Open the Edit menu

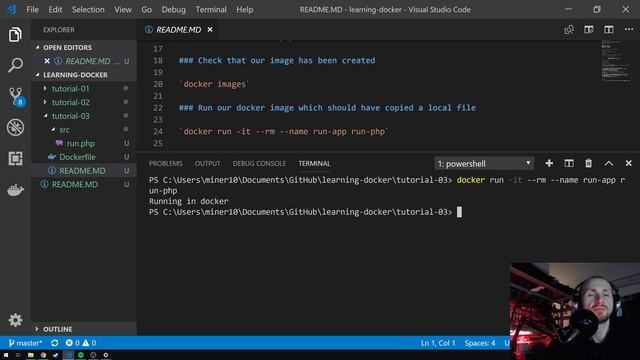tap(55, 9)
